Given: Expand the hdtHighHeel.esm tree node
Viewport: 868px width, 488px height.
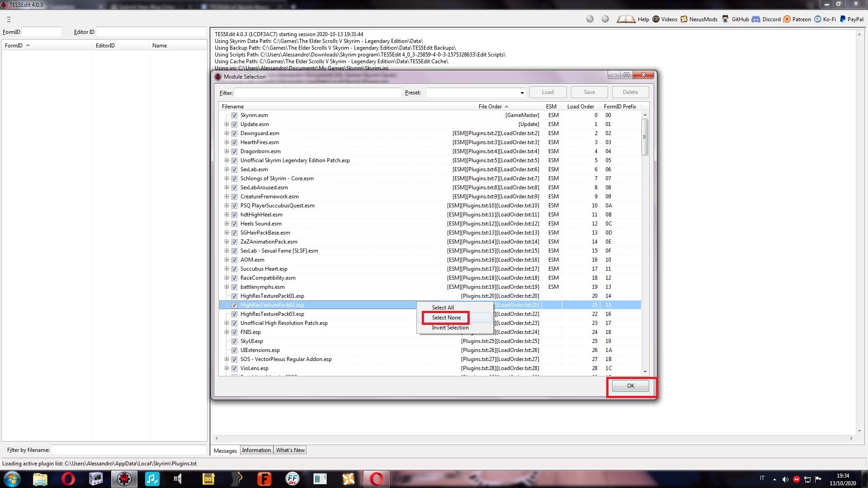Looking at the screenshot, I should tap(226, 215).
